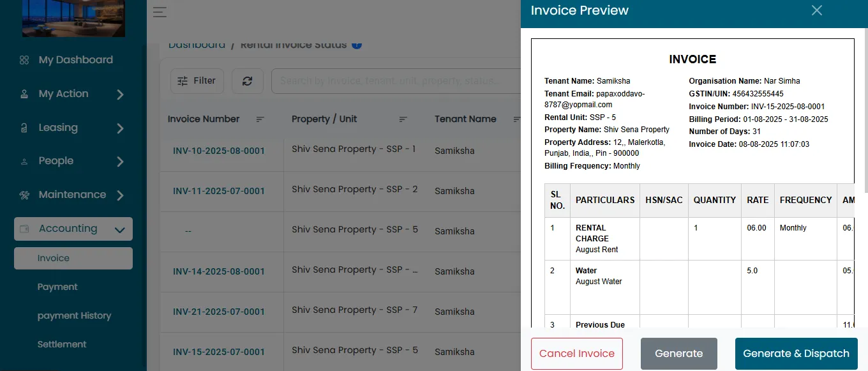
Task: Click the property thumbnail image in sidebar
Action: [x=73, y=18]
